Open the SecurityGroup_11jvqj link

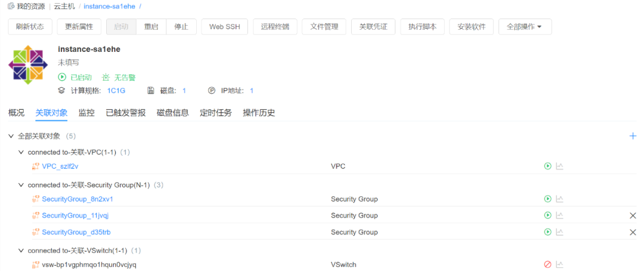(75, 215)
